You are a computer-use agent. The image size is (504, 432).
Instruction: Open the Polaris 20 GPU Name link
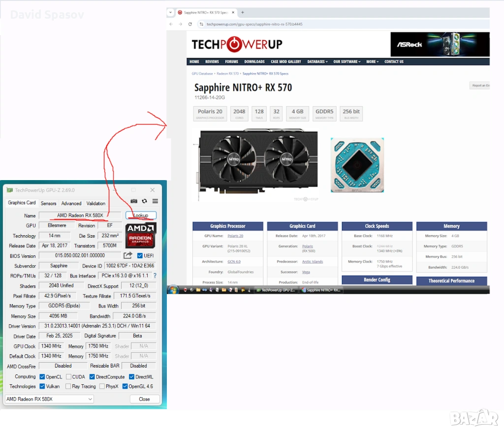(235, 236)
